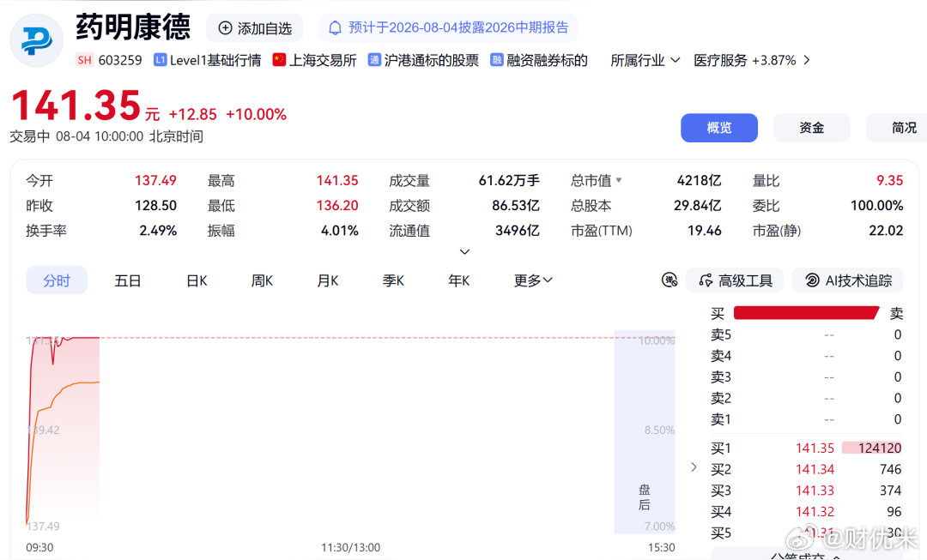Click the 昨收 value 128.50
The height and width of the screenshot is (560, 927).
point(155,205)
